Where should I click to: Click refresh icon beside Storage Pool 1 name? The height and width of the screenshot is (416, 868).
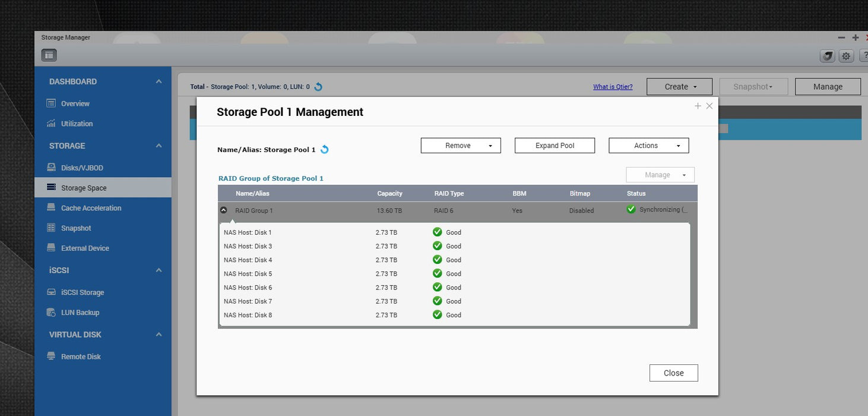click(x=324, y=150)
